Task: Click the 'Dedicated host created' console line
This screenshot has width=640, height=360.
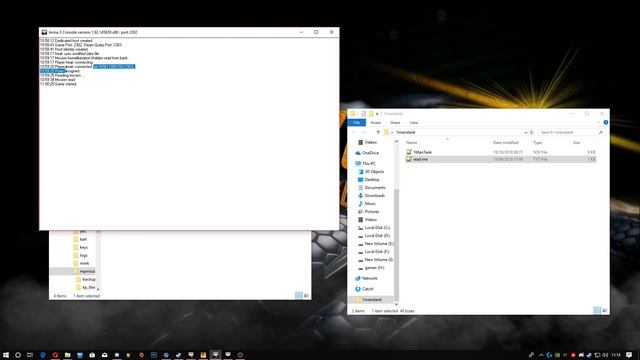Action: coord(67,41)
